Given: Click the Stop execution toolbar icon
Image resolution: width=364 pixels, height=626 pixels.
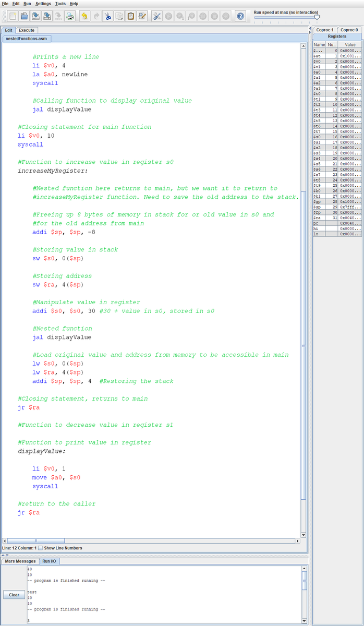Looking at the screenshot, I should (214, 16).
